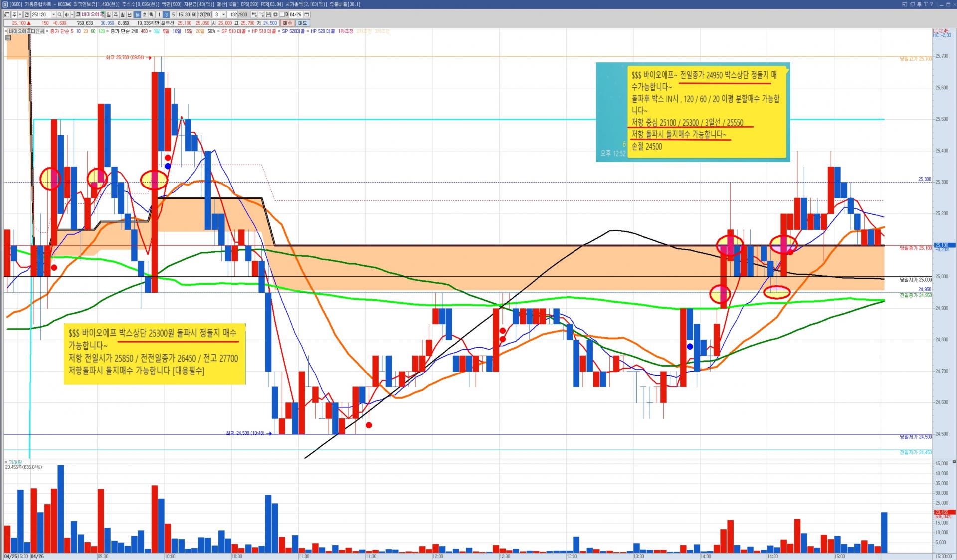Open the stock search magnifier
The image size is (957, 560).
(60, 15)
